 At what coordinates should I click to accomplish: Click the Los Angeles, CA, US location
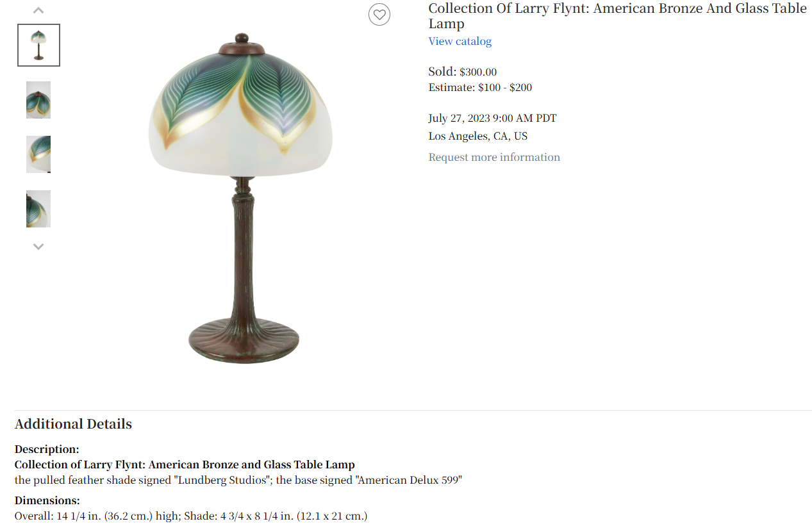[478, 136]
